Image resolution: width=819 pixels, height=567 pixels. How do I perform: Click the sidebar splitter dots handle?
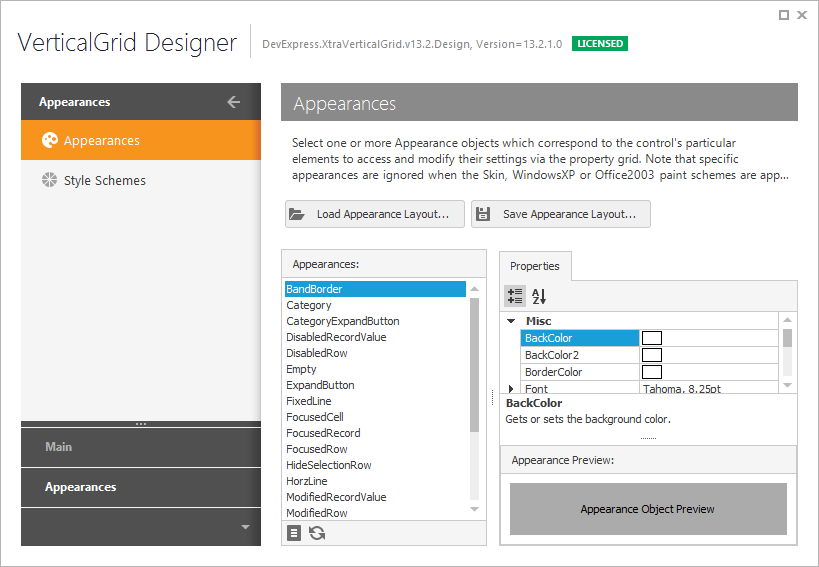pyautogui.click(x=141, y=424)
